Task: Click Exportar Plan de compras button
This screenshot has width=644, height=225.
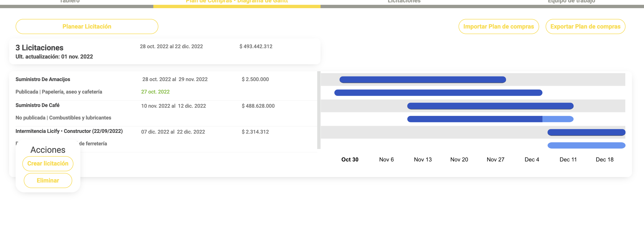Action: coord(585,26)
